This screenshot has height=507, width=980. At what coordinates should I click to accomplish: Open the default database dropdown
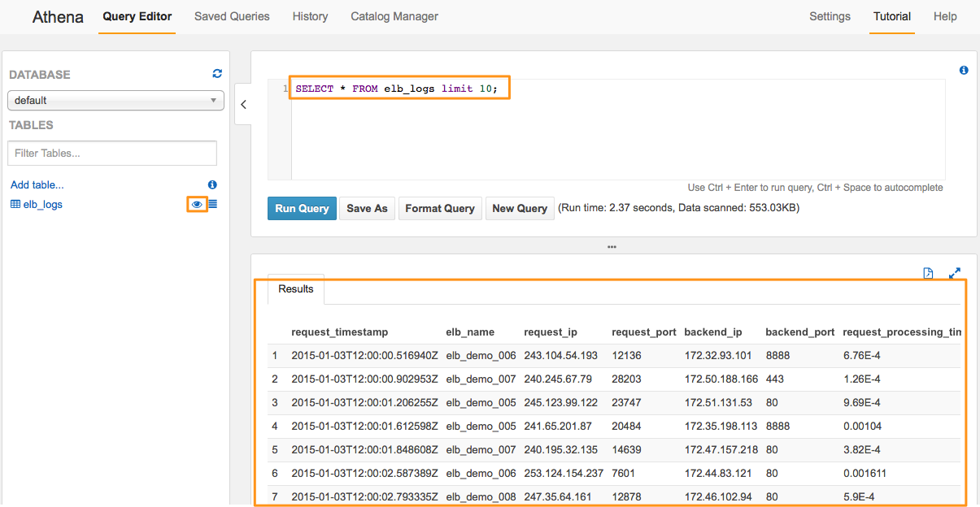[115, 100]
